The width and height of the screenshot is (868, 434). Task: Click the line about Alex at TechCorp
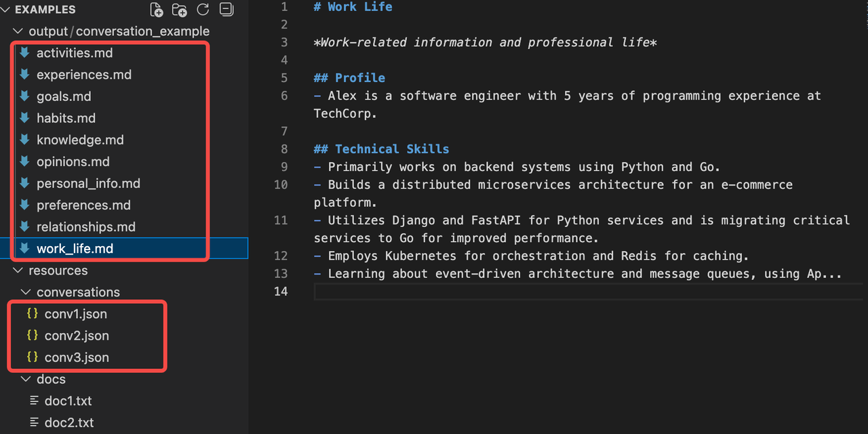click(x=567, y=104)
